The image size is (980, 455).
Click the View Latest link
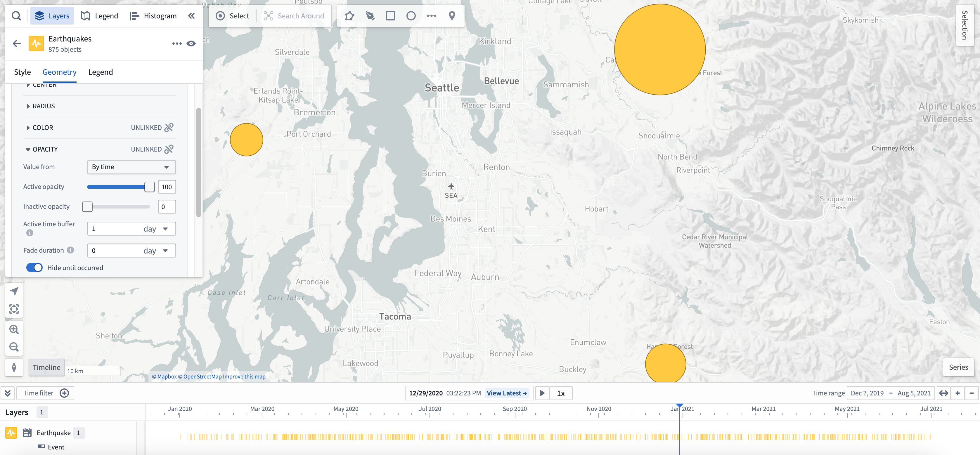tap(507, 393)
